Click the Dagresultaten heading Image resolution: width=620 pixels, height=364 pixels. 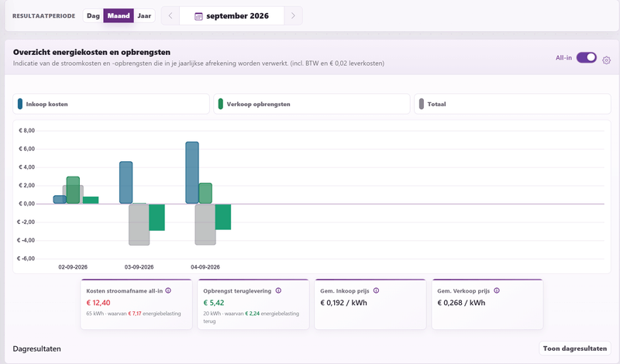click(x=36, y=349)
